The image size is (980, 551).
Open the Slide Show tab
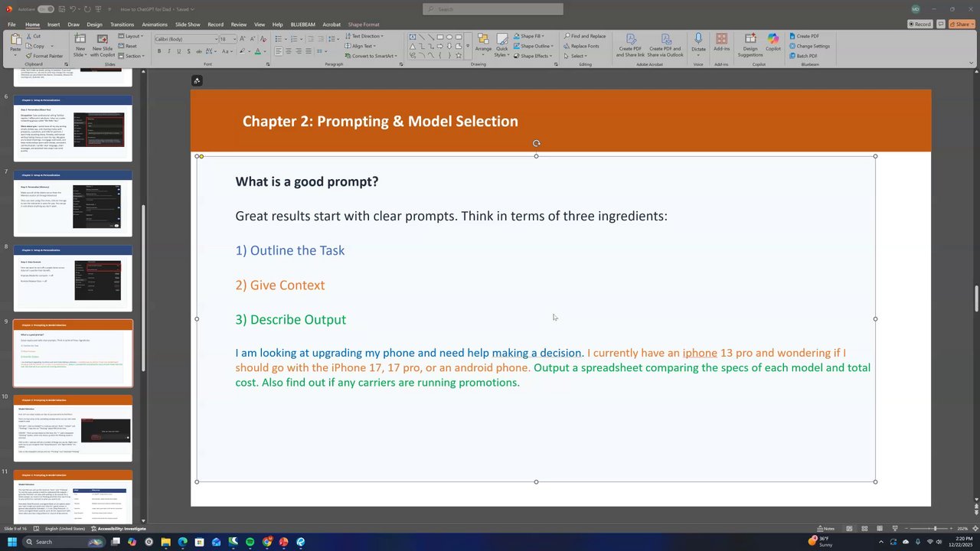click(x=188, y=24)
